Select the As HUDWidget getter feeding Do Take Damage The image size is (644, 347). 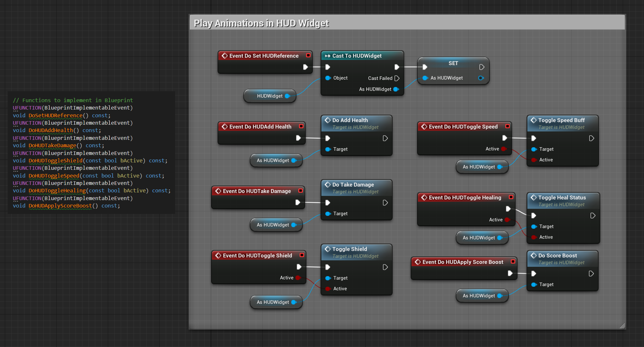click(276, 225)
